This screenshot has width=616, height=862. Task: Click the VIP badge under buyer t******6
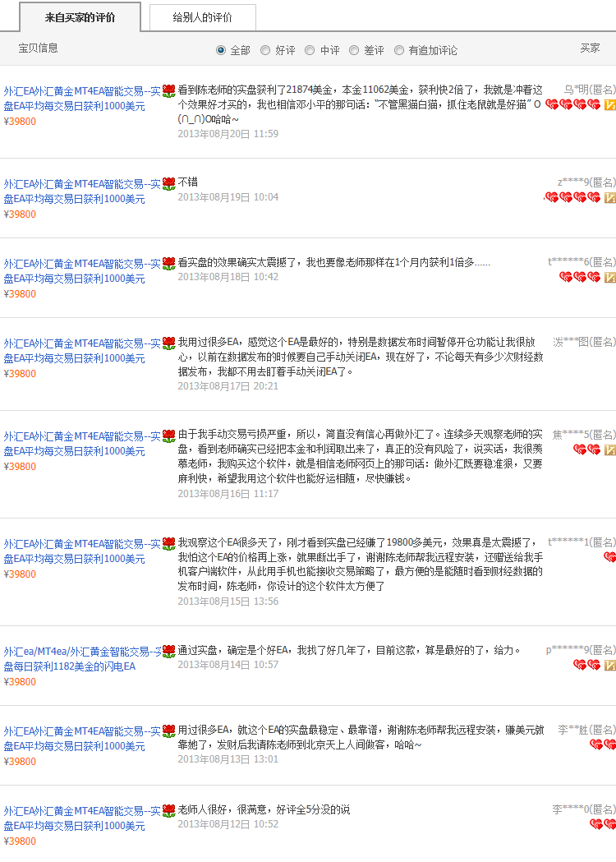tap(609, 278)
